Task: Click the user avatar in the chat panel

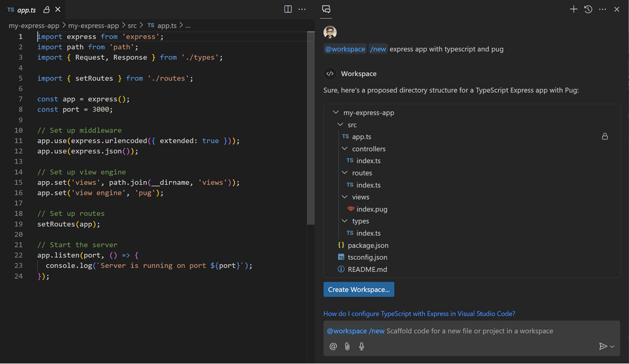Action: 330,32
